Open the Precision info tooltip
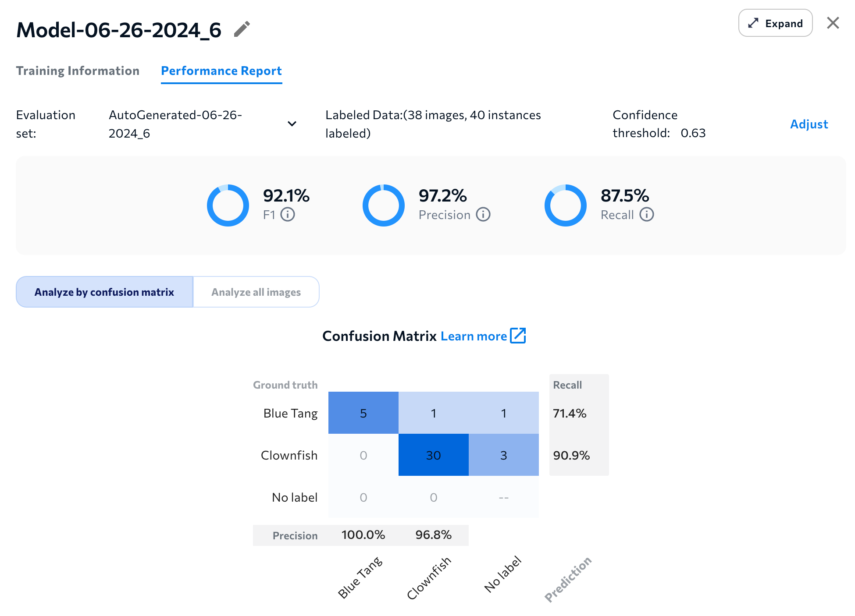The image size is (855, 616). [483, 215]
